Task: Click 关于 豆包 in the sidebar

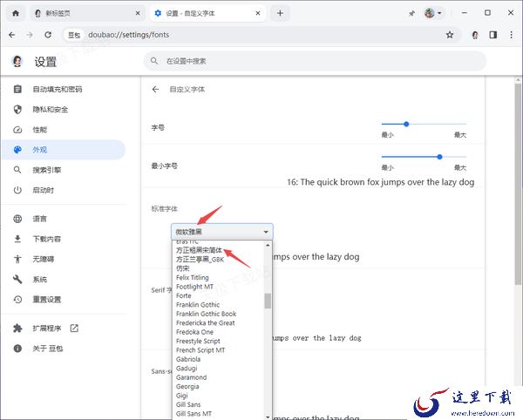Action: 47,349
